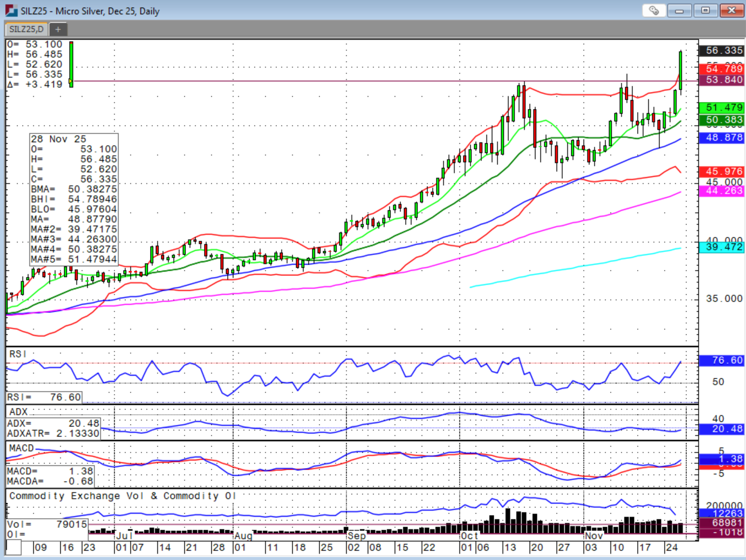Click the latest tall green candlestick on the chart
The image size is (746, 560).
681,71
